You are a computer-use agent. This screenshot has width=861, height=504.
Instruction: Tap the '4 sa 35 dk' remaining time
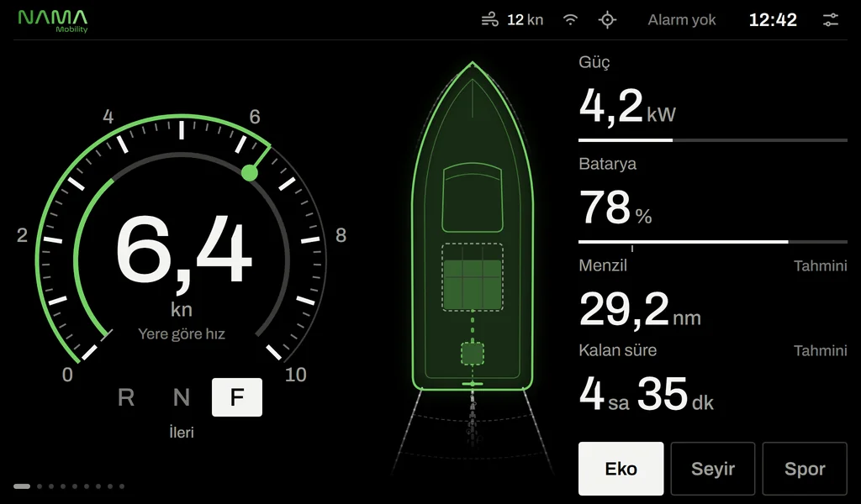(647, 394)
